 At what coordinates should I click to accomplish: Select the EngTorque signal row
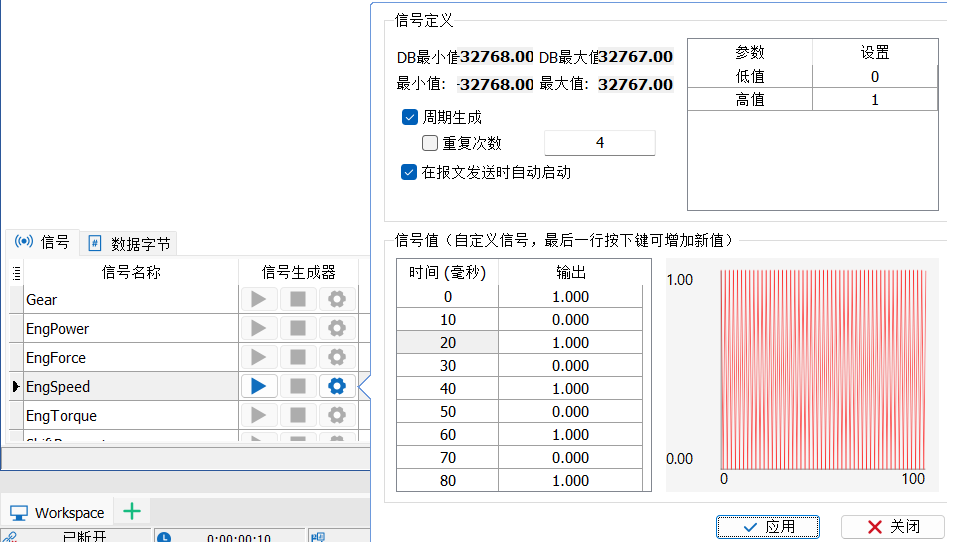(x=130, y=416)
